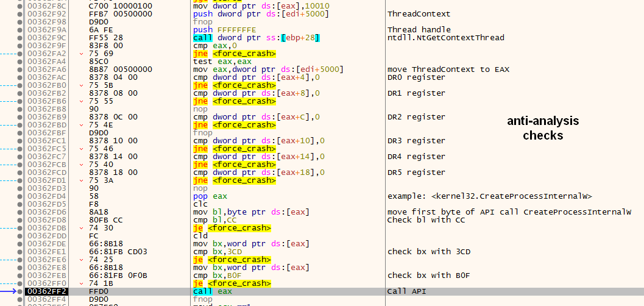Select bytes '66:81FB CD03' in the opcode column

click(x=118, y=252)
